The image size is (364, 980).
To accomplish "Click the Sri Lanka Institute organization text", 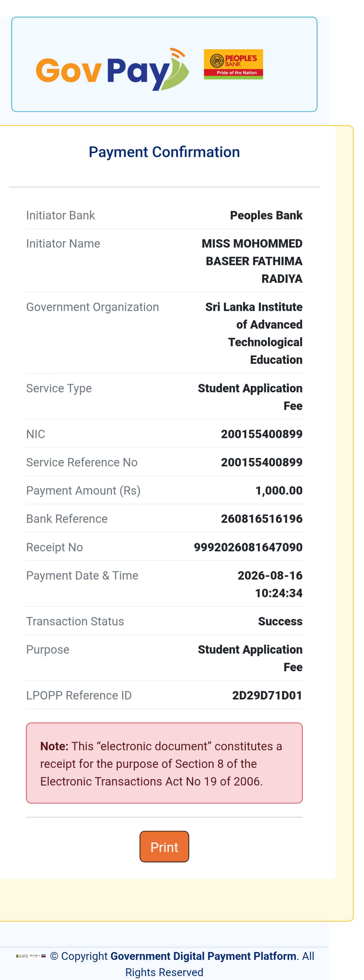I will click(254, 333).
